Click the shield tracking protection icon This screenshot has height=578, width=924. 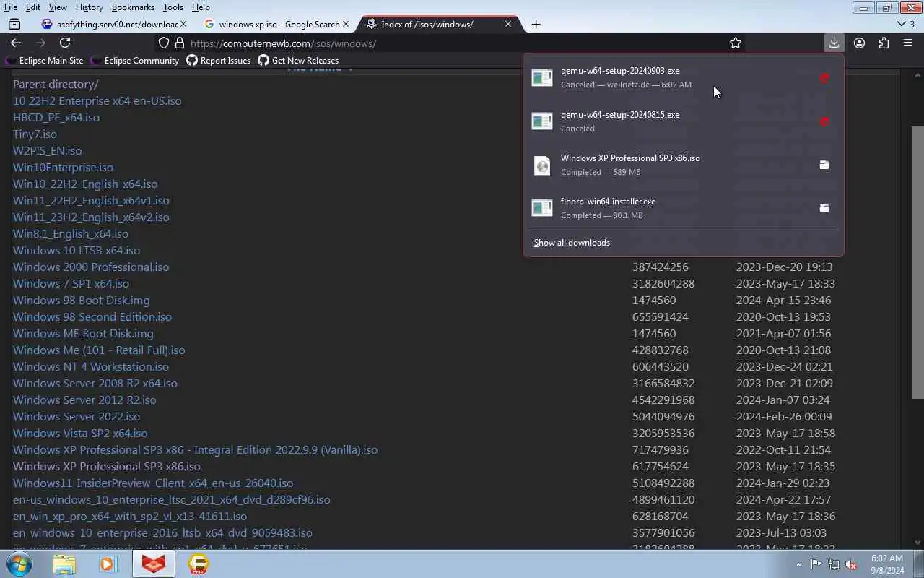click(x=164, y=43)
